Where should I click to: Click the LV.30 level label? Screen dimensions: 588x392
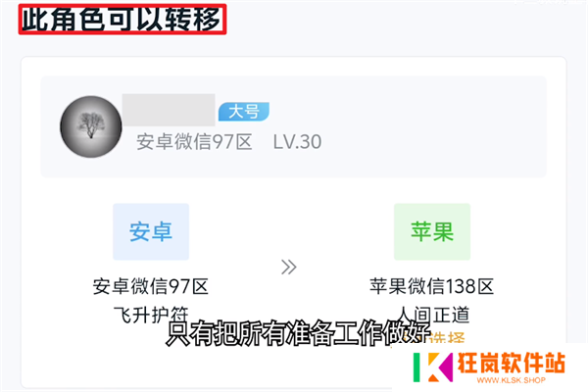click(x=297, y=142)
